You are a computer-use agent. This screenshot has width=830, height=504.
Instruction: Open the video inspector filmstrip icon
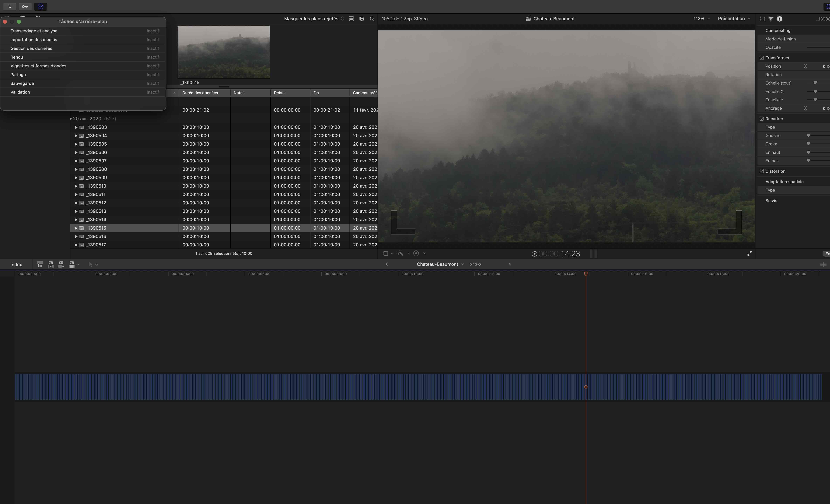pyautogui.click(x=763, y=19)
